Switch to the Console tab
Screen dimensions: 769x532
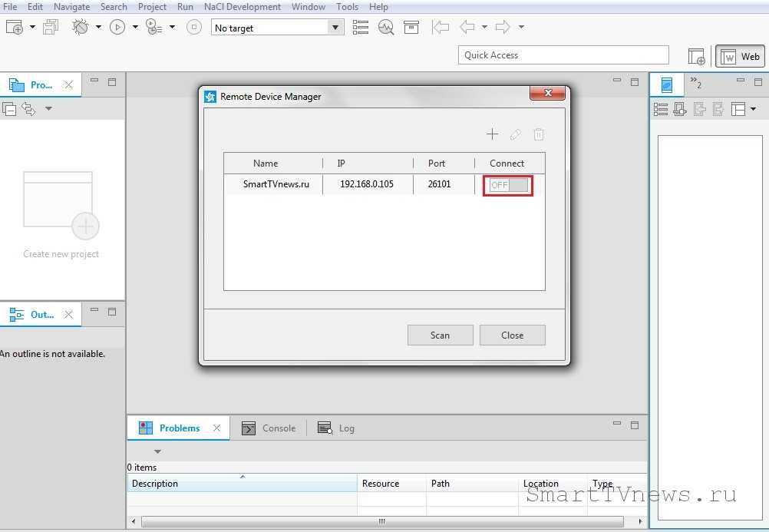(269, 428)
